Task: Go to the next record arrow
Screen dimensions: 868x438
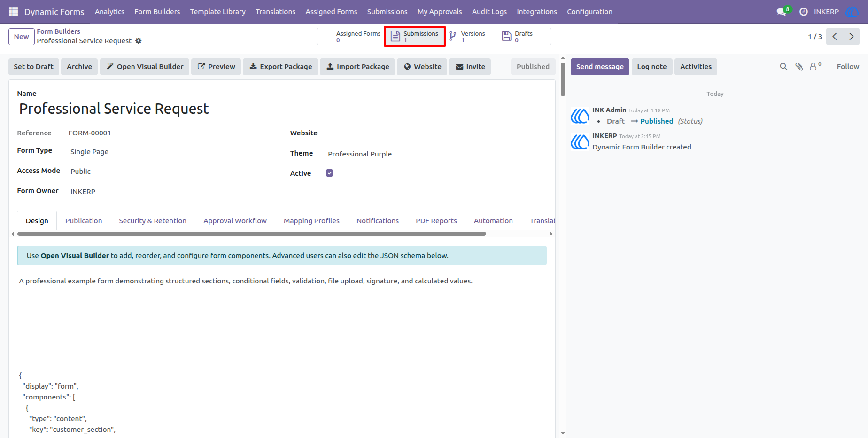Action: 851,37
